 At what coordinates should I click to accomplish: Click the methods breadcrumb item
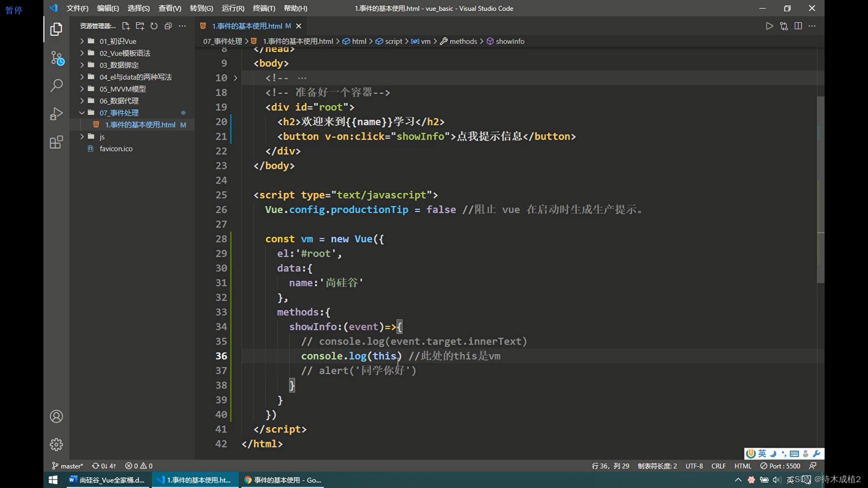tap(458, 41)
